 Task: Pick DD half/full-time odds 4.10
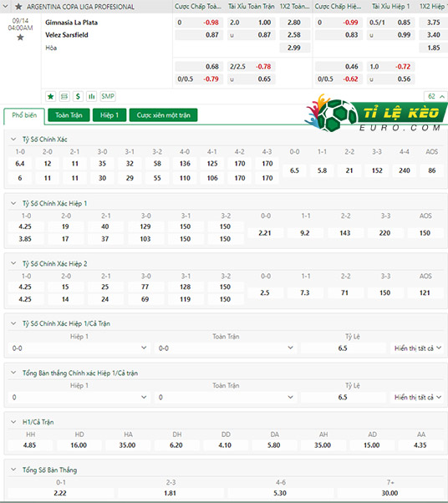pos(226,445)
